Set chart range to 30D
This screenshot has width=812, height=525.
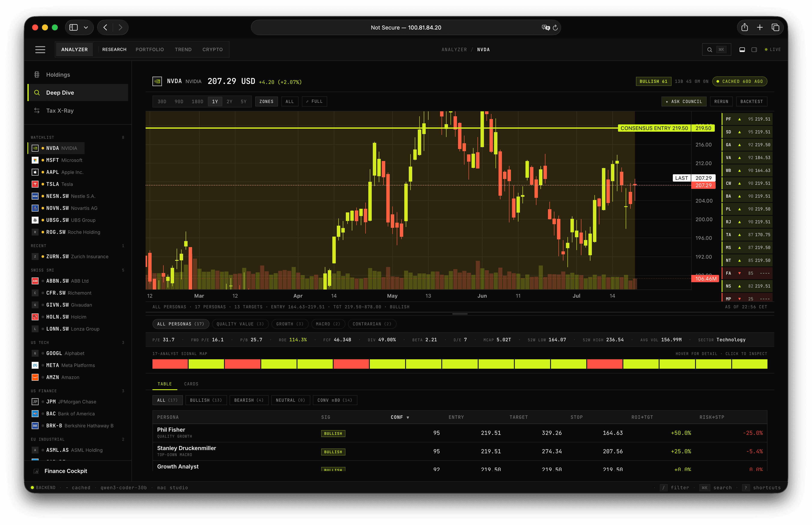[x=162, y=101]
